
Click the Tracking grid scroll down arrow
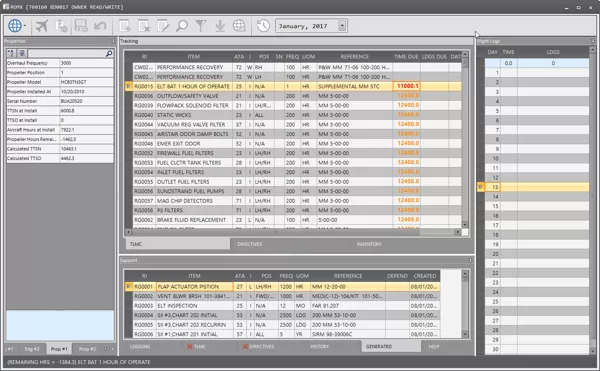465,225
